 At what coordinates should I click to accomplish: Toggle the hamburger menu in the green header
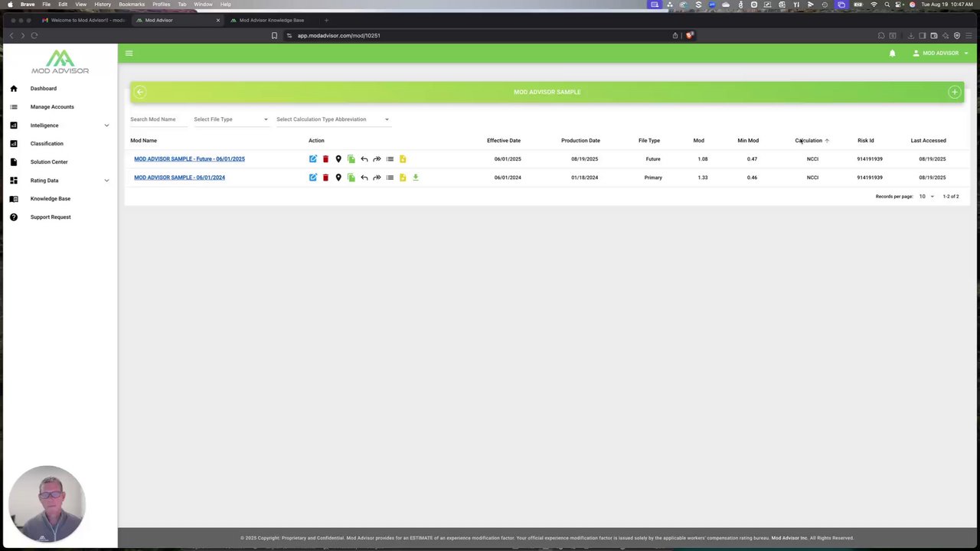[129, 53]
